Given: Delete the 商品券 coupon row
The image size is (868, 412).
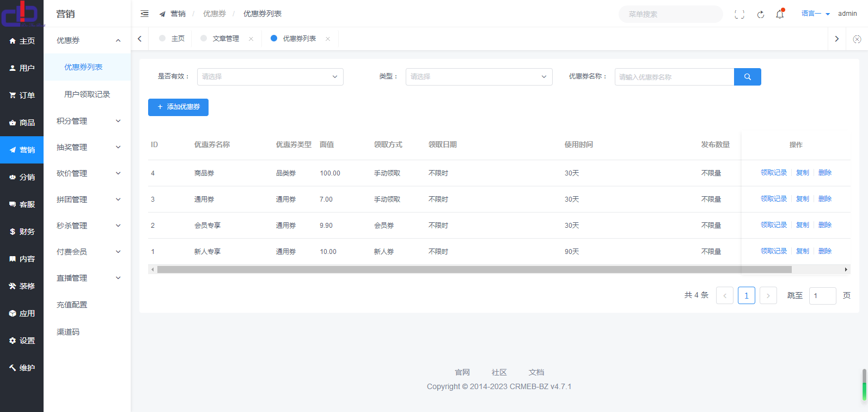Looking at the screenshot, I should pos(824,173).
